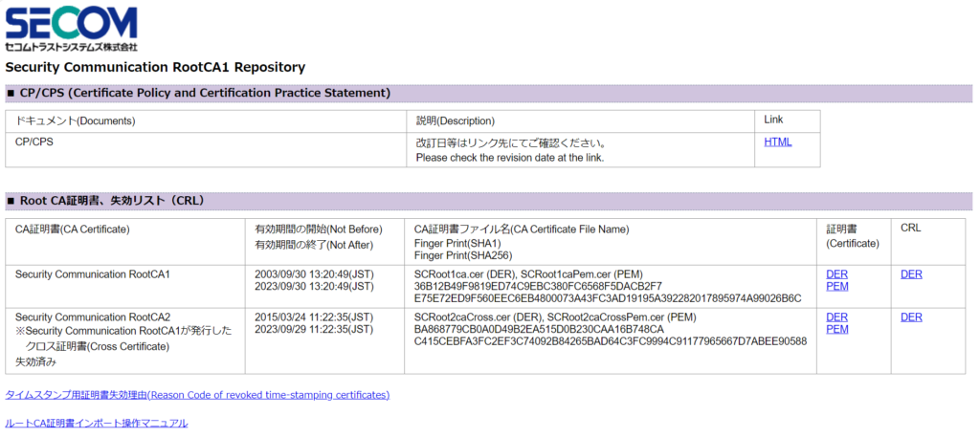Viewport: 980px width, 437px height.
Task: Open ルートCA証明書インポート操作マニュアル link
Action: (x=97, y=423)
